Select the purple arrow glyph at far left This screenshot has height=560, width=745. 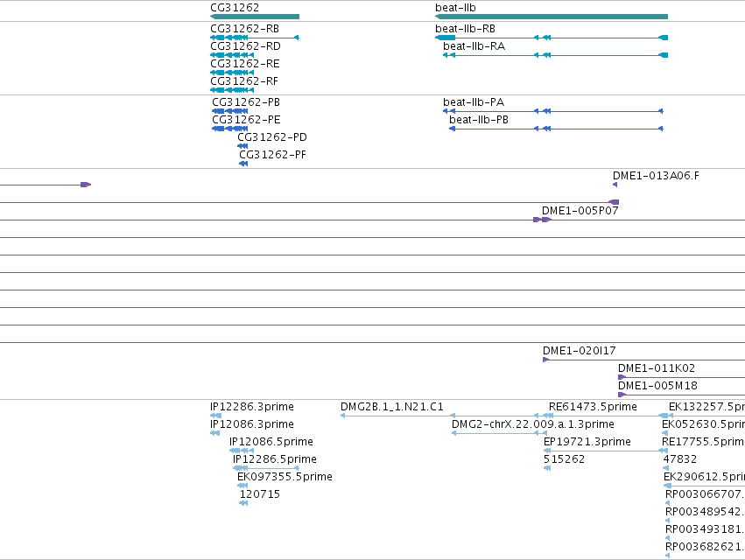pyautogui.click(x=86, y=185)
